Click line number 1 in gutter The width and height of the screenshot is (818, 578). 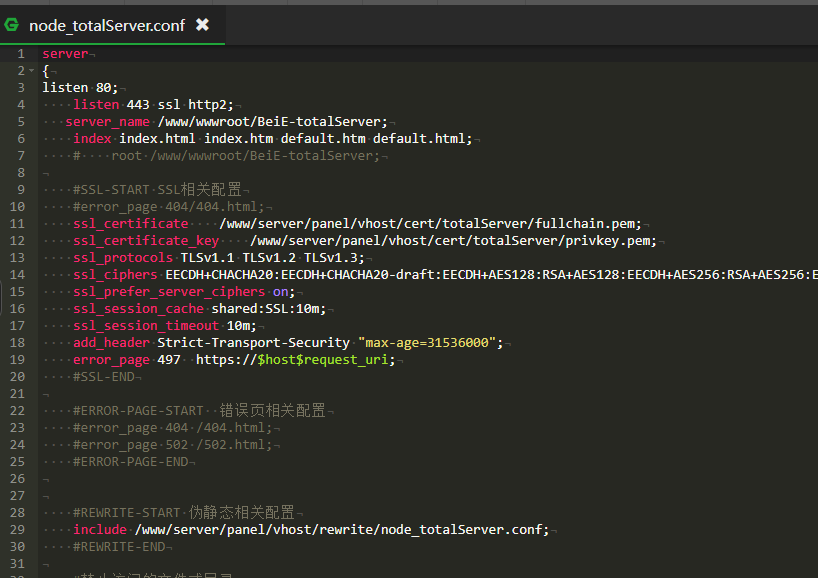[x=21, y=54]
